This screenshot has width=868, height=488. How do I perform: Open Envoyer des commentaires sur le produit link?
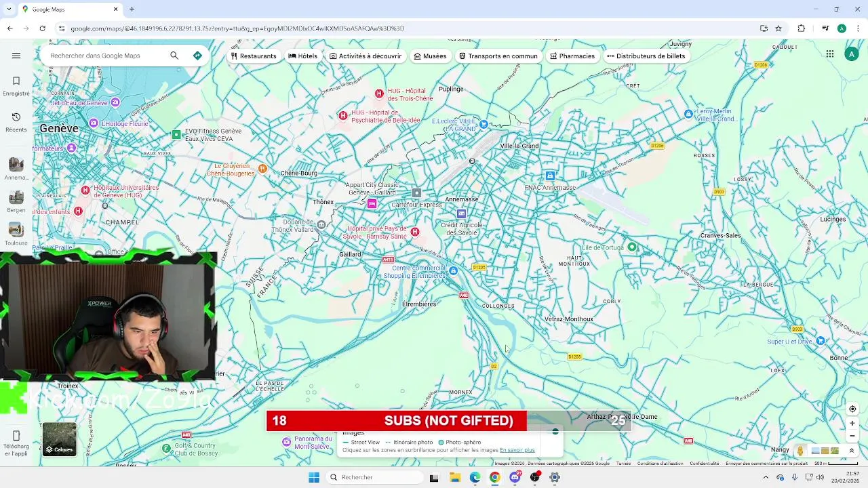tap(766, 464)
